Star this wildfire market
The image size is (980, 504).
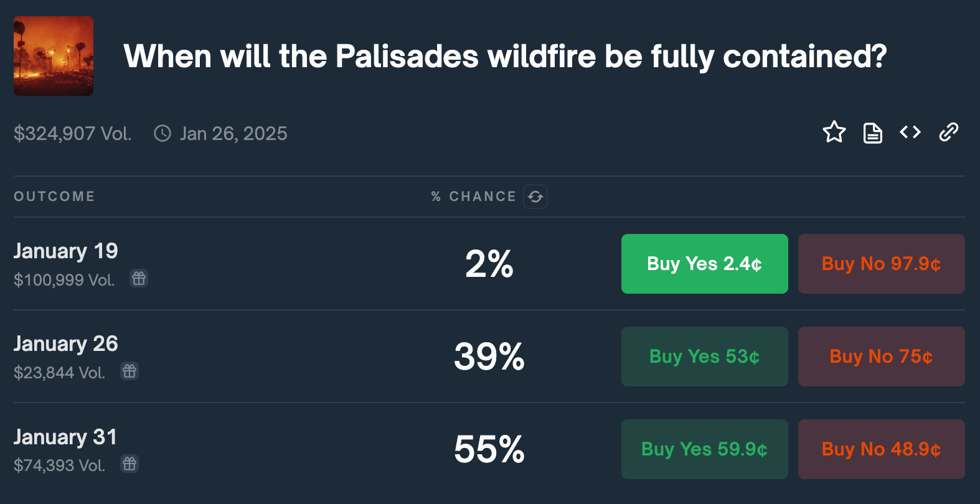coord(834,132)
